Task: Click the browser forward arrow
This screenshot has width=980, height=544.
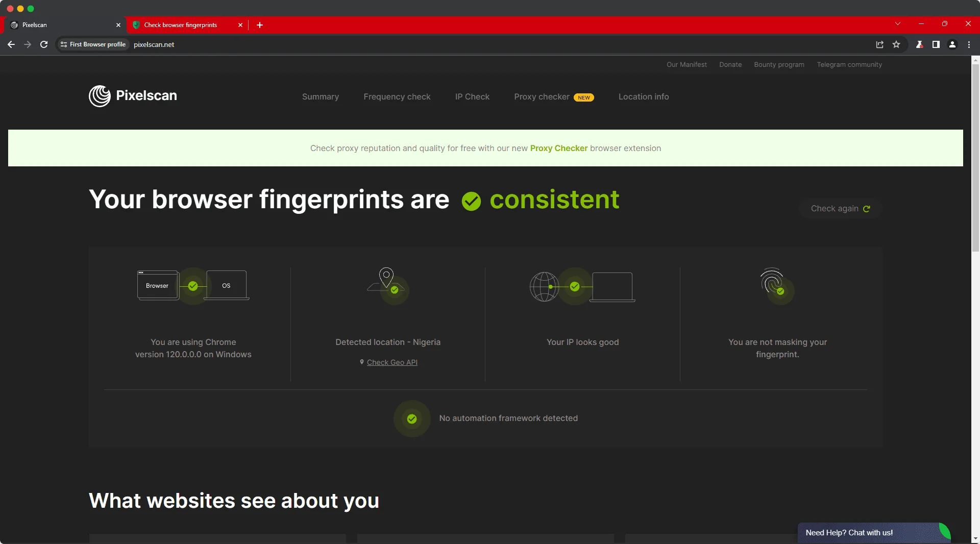Action: pos(28,44)
